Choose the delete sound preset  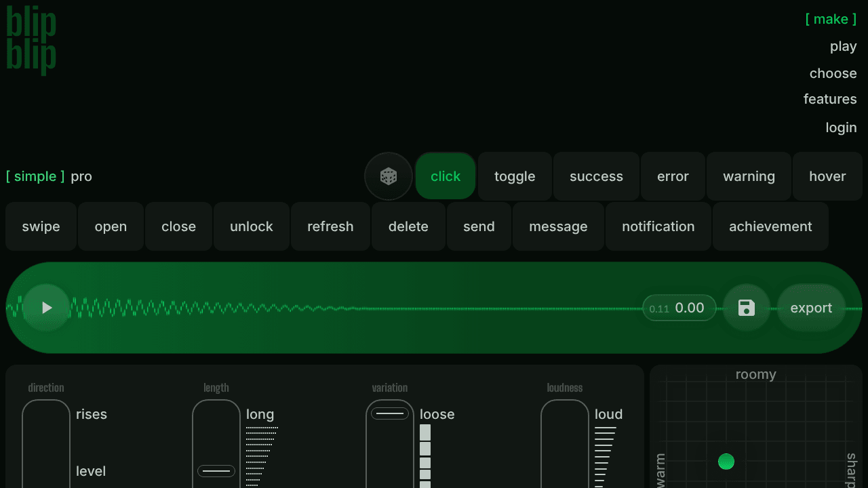click(x=408, y=226)
